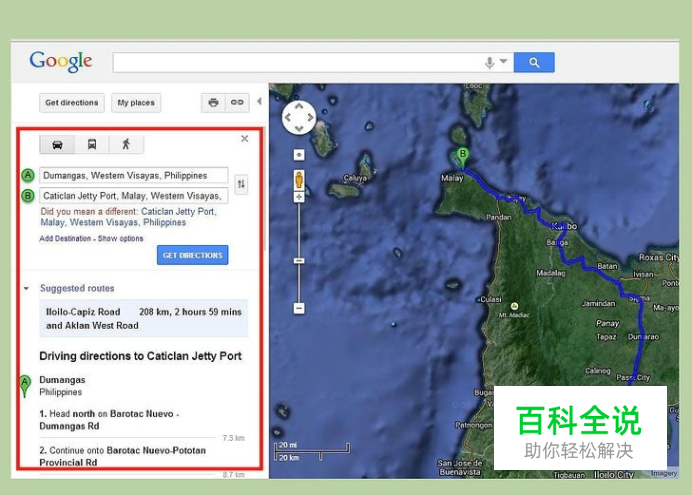Click the print icon
Screen dimensions: 692x495
[213, 103]
